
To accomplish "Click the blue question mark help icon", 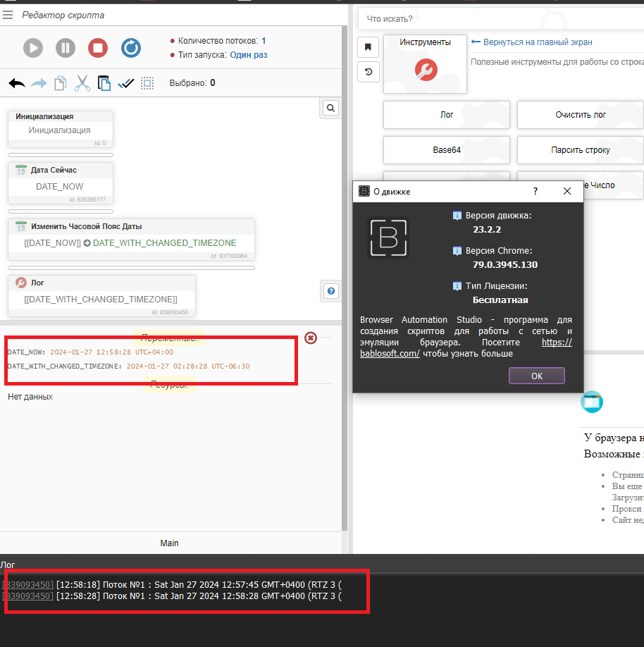I will [331, 290].
